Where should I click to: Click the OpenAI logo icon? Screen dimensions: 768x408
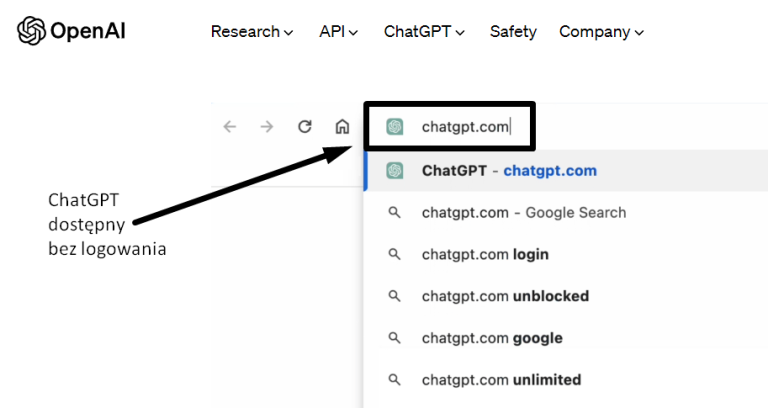[32, 32]
